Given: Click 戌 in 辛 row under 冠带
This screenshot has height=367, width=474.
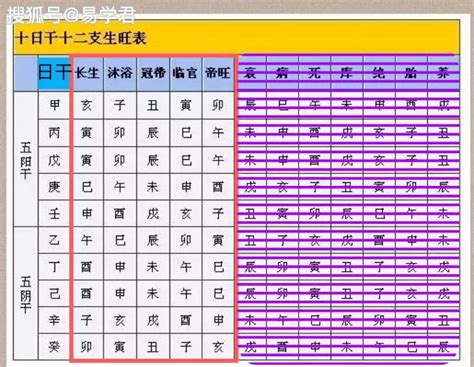Looking at the screenshot, I should pyautogui.click(x=153, y=320).
